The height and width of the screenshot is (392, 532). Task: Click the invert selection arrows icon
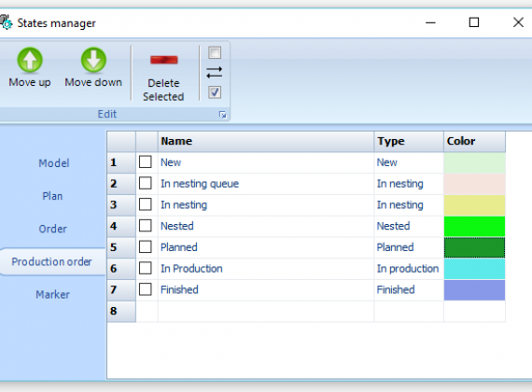coord(215,72)
